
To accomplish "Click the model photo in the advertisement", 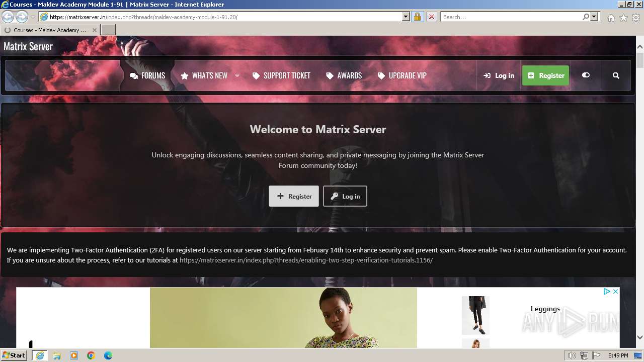I will tap(283, 318).
